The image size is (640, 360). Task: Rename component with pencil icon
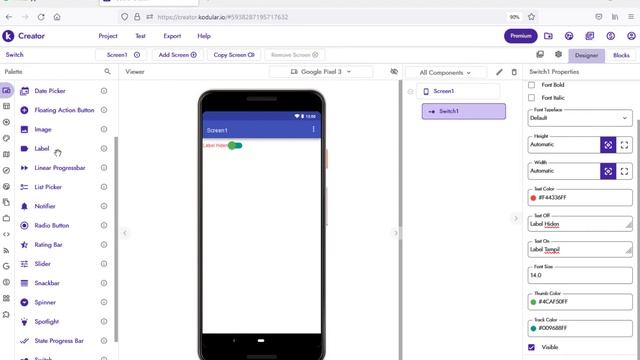tap(499, 72)
